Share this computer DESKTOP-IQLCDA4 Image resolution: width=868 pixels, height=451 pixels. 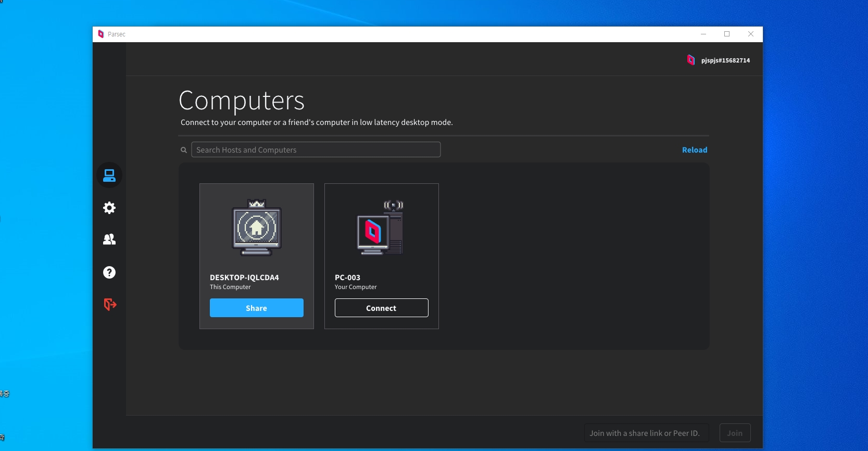pyautogui.click(x=257, y=308)
